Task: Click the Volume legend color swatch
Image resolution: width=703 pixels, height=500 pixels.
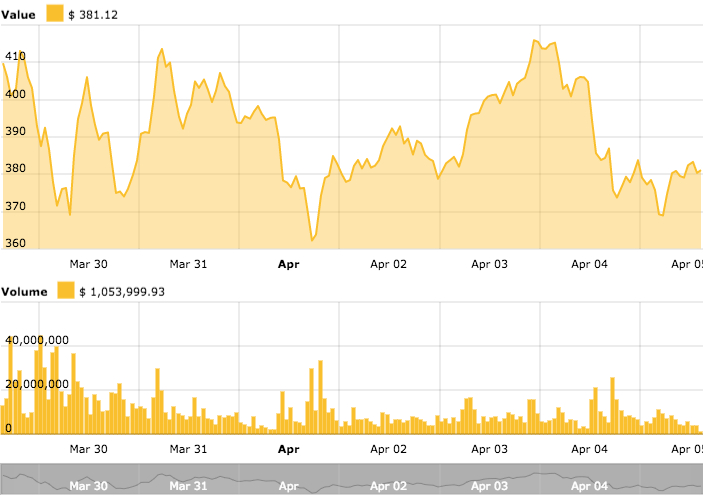Action: tap(66, 291)
